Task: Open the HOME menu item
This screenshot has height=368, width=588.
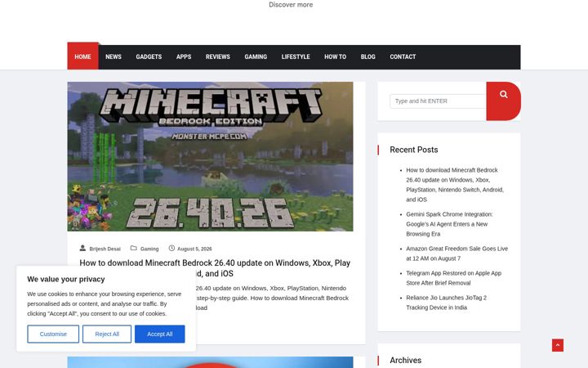Action: click(x=82, y=56)
